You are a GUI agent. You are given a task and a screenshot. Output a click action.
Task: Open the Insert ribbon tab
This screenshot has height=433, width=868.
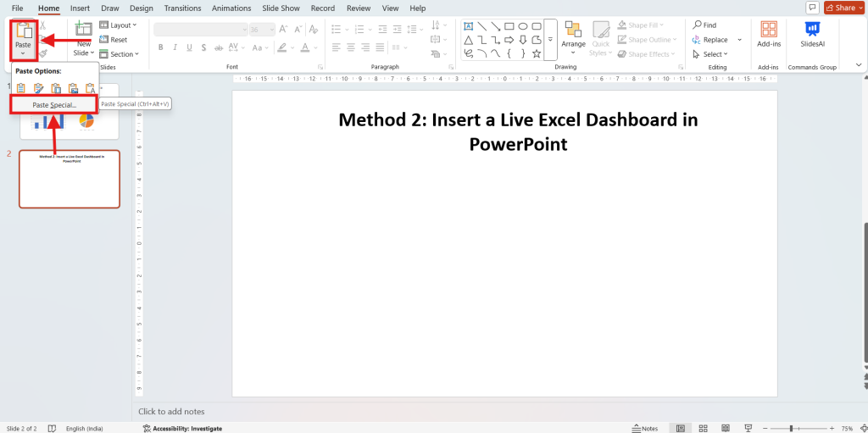tap(80, 8)
